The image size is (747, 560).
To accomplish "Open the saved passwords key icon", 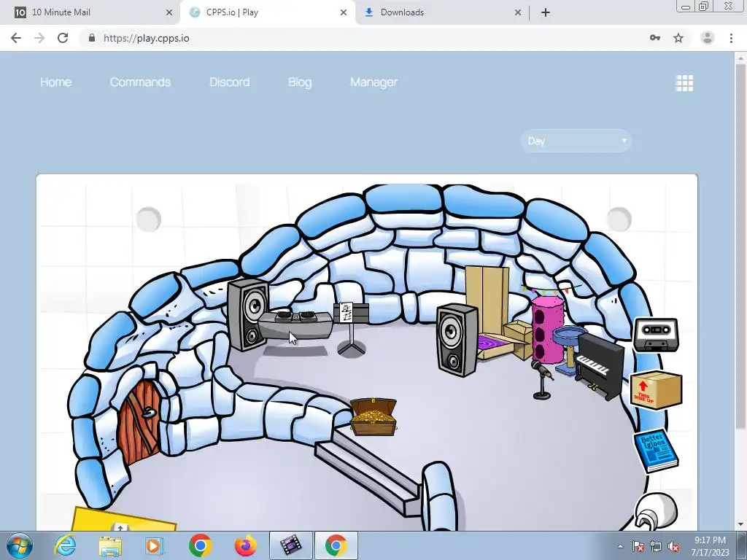I will click(655, 38).
